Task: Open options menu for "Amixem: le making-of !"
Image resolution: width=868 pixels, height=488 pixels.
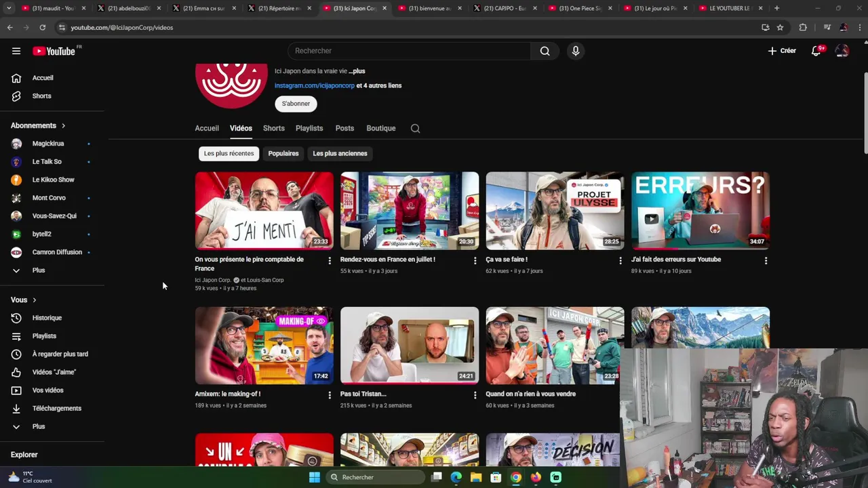Action: click(x=330, y=394)
